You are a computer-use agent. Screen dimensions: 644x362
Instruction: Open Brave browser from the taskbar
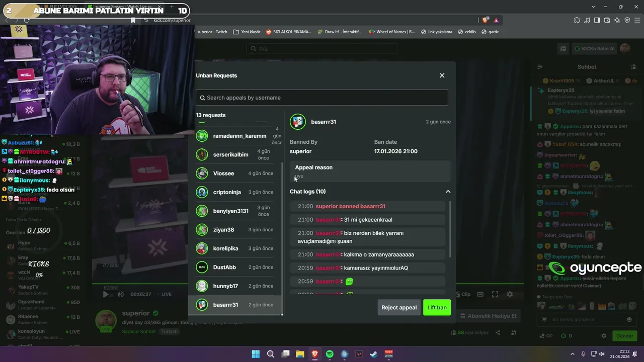(315, 354)
